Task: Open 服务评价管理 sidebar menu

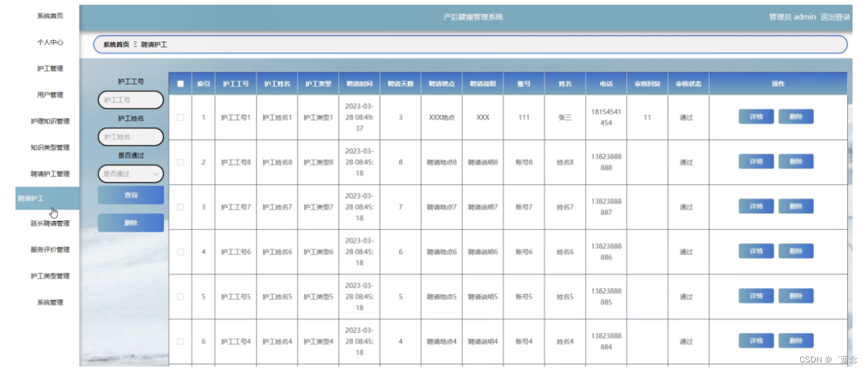Action: (50, 250)
